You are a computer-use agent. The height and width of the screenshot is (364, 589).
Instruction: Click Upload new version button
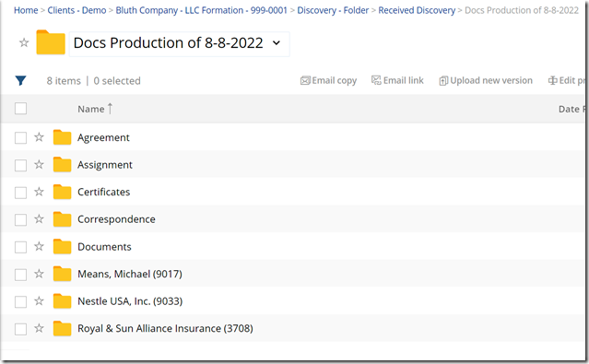(486, 80)
